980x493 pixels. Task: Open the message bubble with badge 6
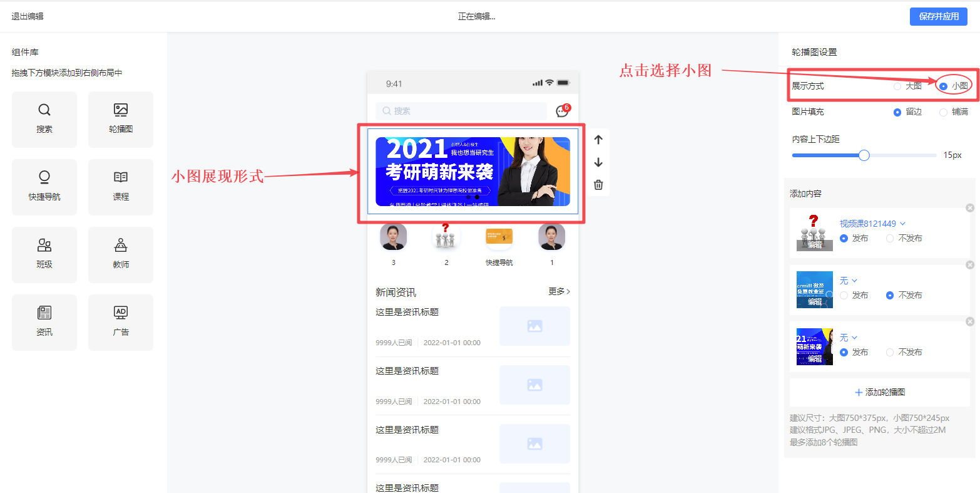pos(563,111)
